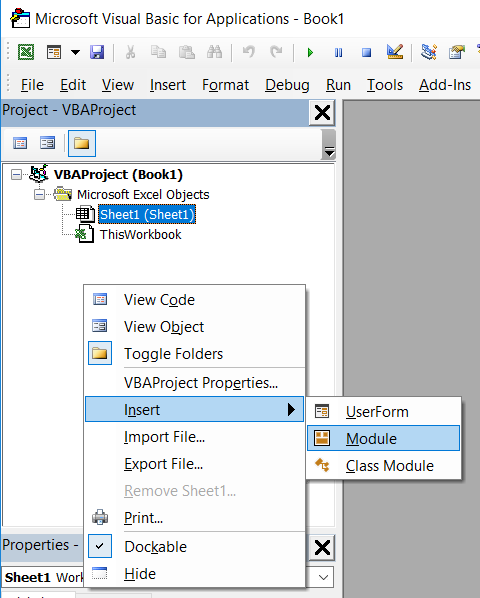Collapse the Microsoft Excel Objects folder
This screenshot has width=480, height=598.
(x=39, y=195)
